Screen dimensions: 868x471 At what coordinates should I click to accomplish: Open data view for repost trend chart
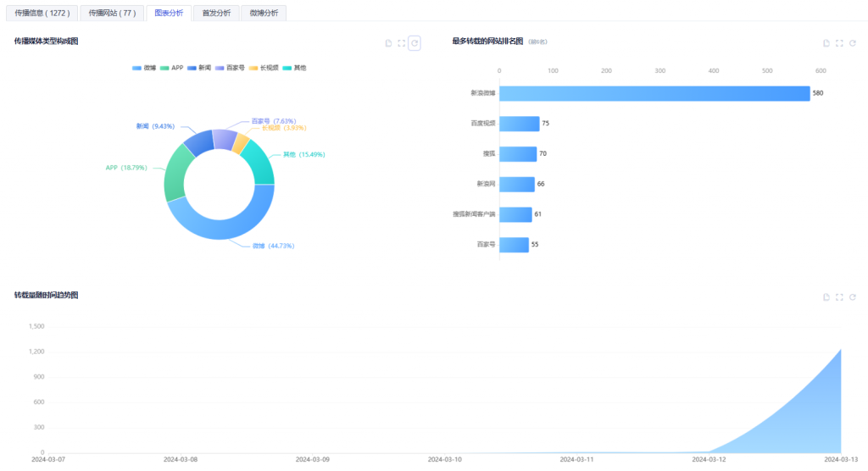[826, 297]
